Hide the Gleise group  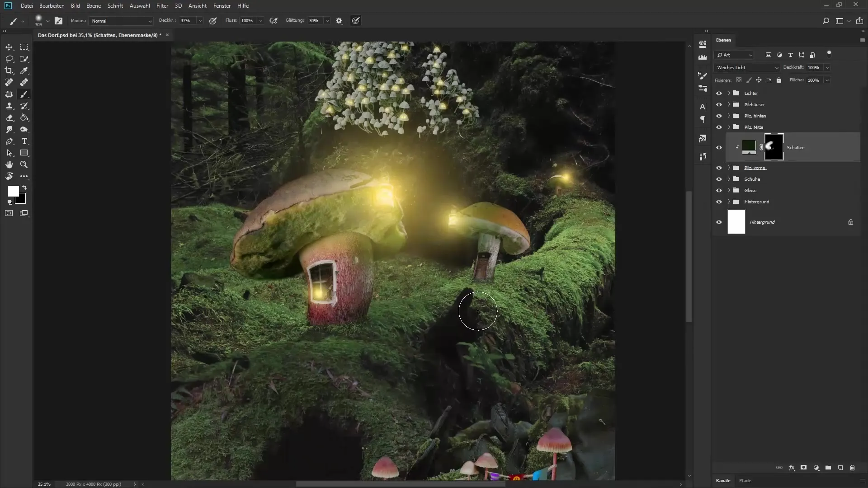pos(719,190)
